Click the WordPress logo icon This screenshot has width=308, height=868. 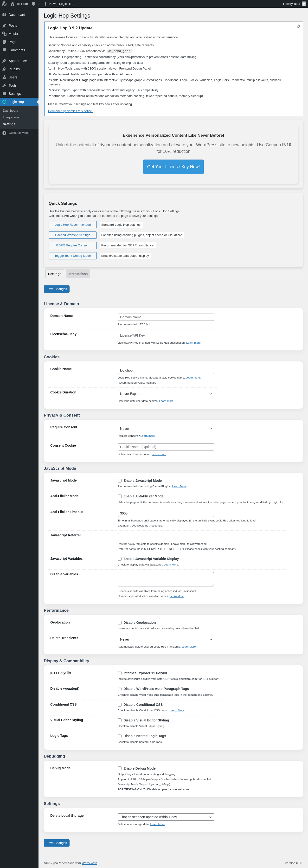tap(4, 4)
